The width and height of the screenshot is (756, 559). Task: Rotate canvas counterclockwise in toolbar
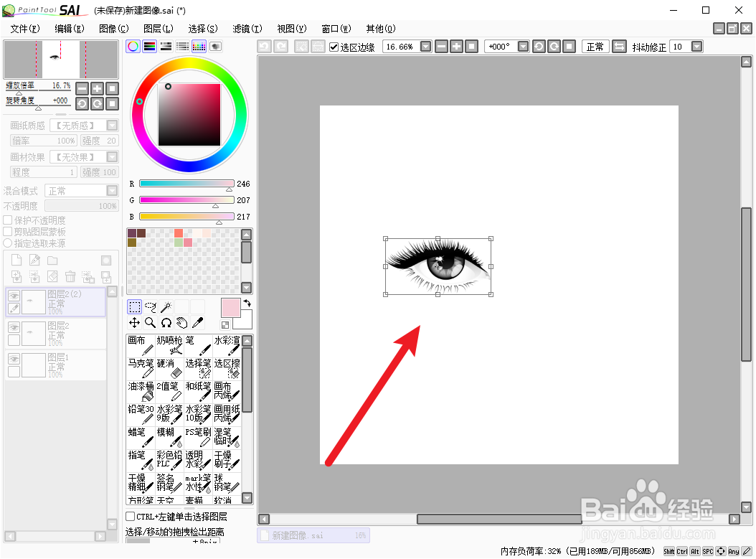coord(539,47)
